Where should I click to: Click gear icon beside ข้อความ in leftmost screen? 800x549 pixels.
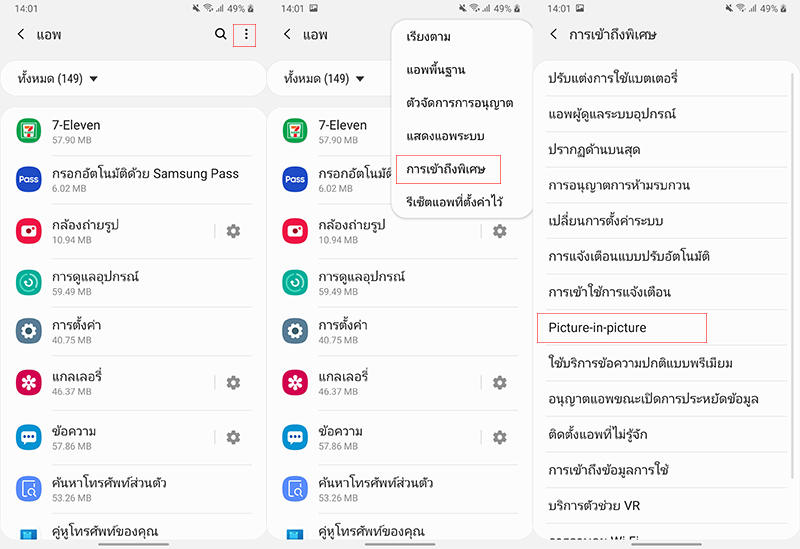click(x=233, y=437)
